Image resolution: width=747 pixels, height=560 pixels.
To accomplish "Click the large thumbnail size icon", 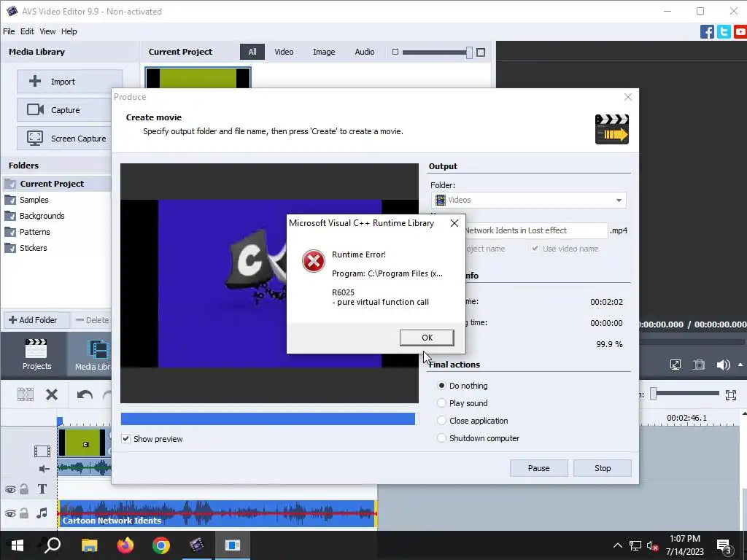I will (481, 52).
